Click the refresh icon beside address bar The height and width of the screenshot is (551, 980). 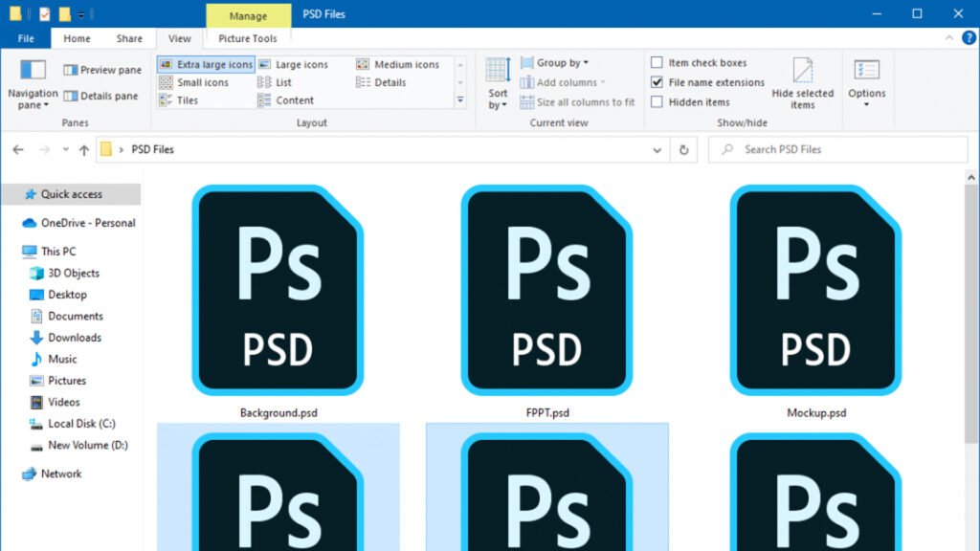(683, 150)
